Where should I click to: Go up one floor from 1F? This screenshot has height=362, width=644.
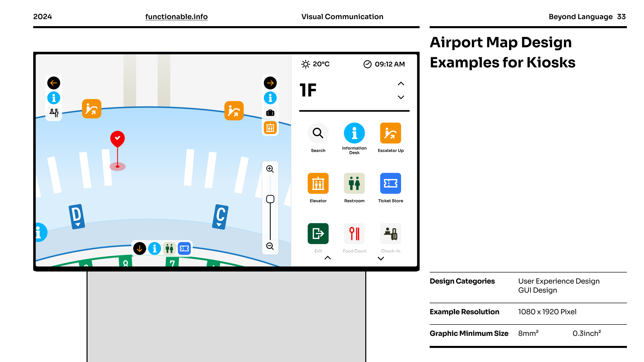(x=401, y=84)
